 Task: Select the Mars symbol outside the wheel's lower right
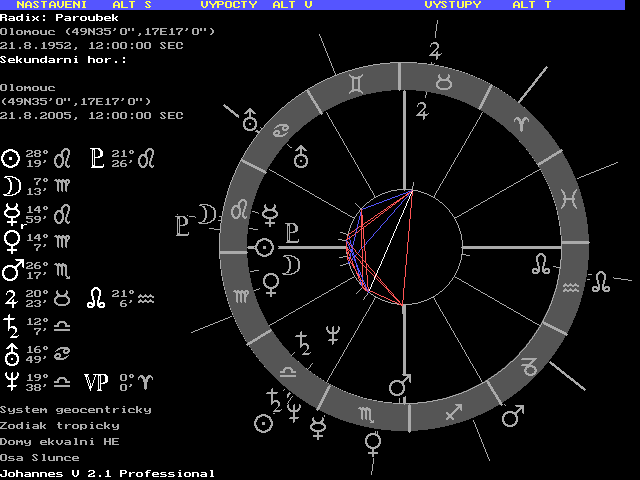pyautogui.click(x=513, y=414)
